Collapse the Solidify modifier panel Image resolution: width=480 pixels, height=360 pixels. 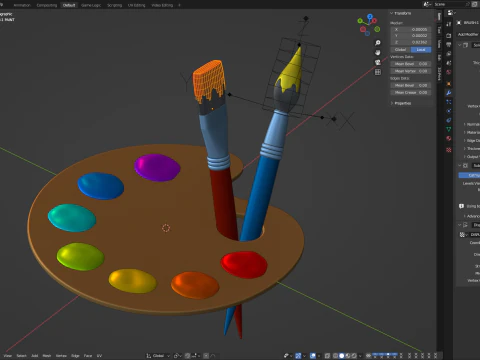(460, 45)
